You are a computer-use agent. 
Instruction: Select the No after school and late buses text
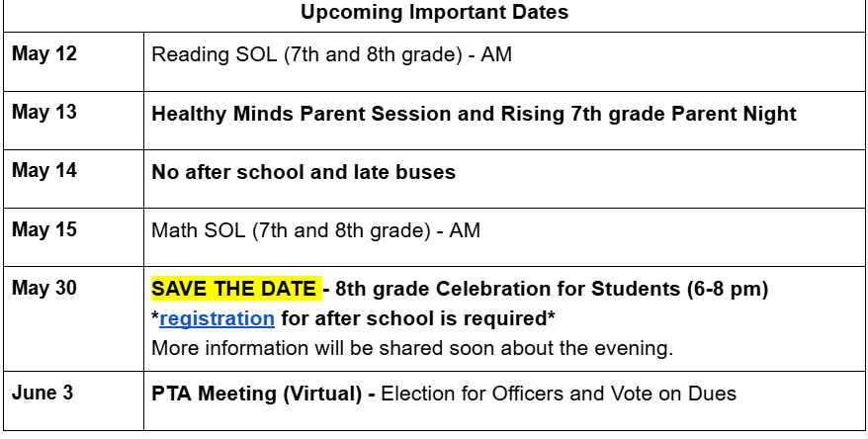304,172
